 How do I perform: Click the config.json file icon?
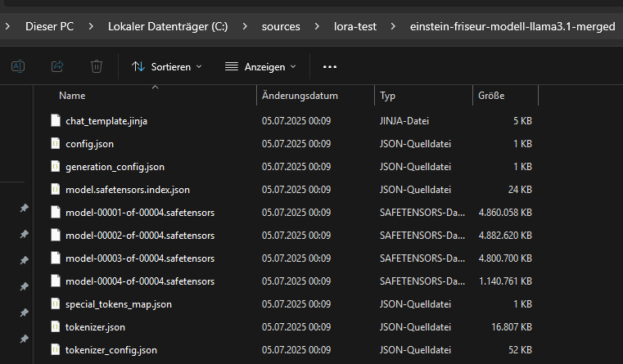55,143
